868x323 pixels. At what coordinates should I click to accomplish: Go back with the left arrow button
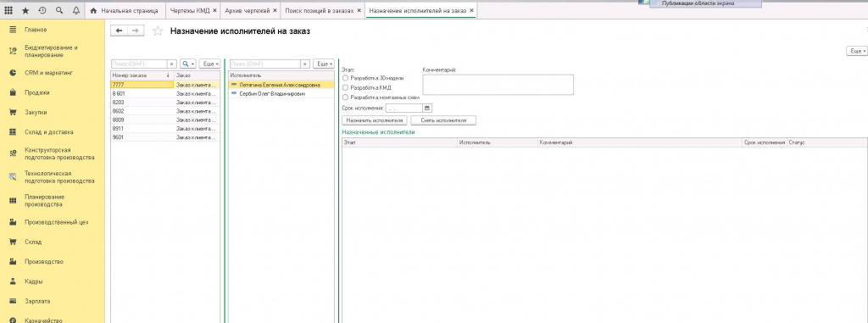(x=119, y=31)
